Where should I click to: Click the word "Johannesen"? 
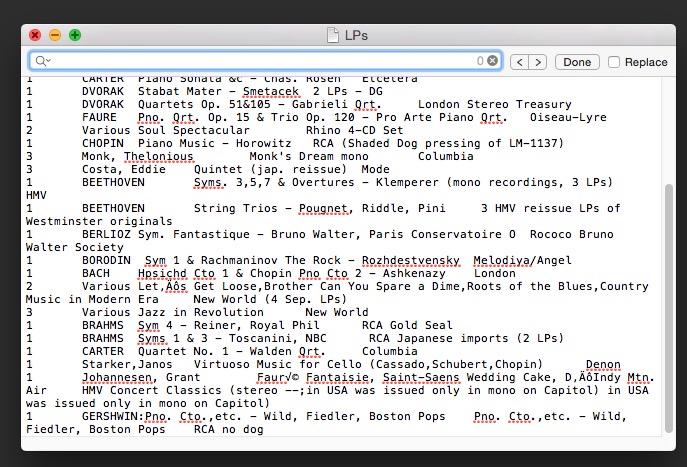(x=117, y=377)
